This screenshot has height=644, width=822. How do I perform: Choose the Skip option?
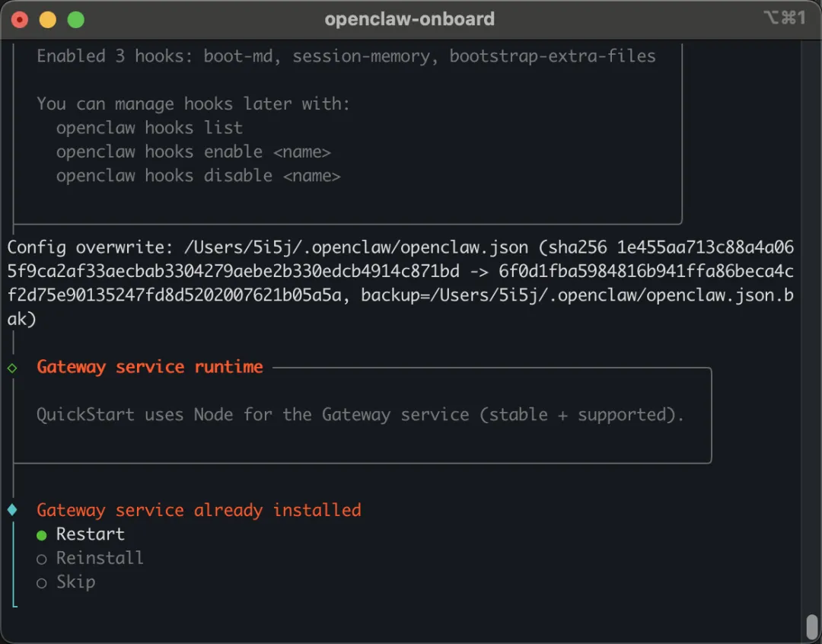coord(75,582)
